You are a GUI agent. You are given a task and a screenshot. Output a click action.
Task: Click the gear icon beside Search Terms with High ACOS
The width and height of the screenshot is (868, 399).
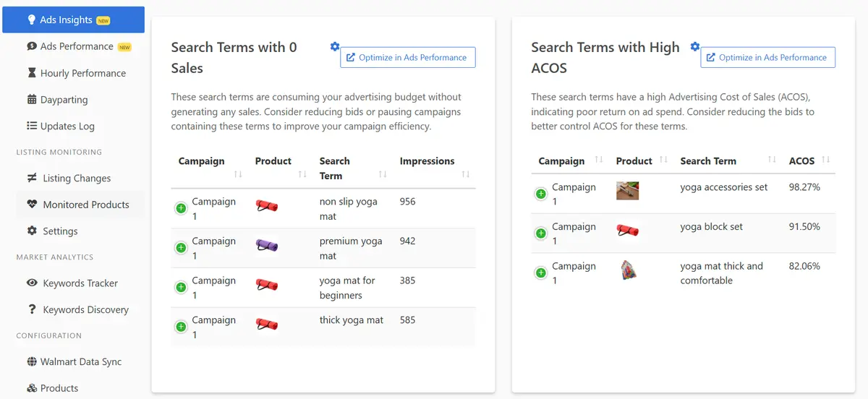(x=694, y=47)
